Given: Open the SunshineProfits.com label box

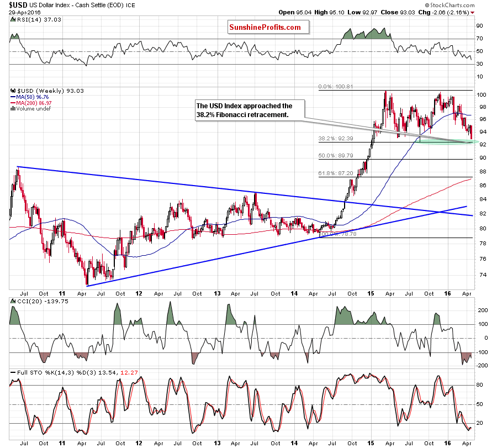Looking at the screenshot, I should (268, 27).
